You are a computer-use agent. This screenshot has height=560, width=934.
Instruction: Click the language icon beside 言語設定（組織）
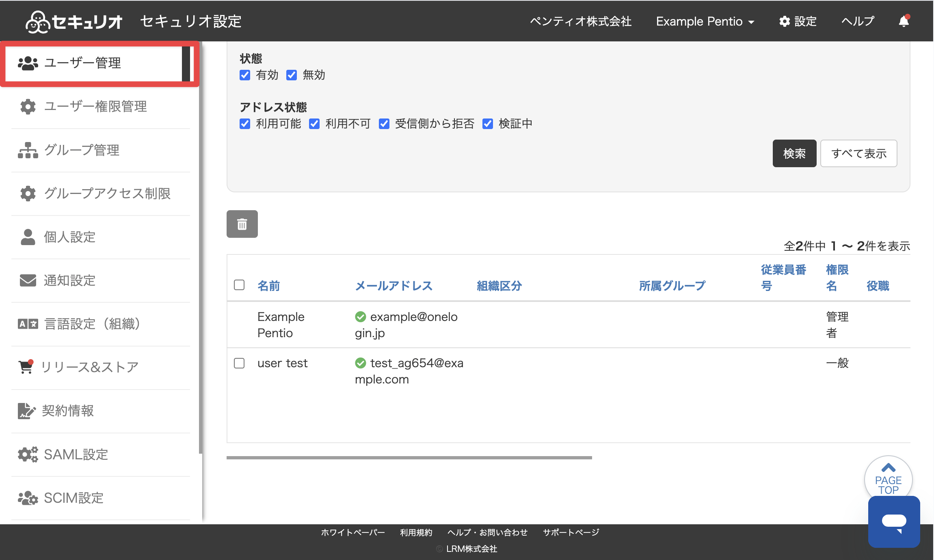(28, 323)
